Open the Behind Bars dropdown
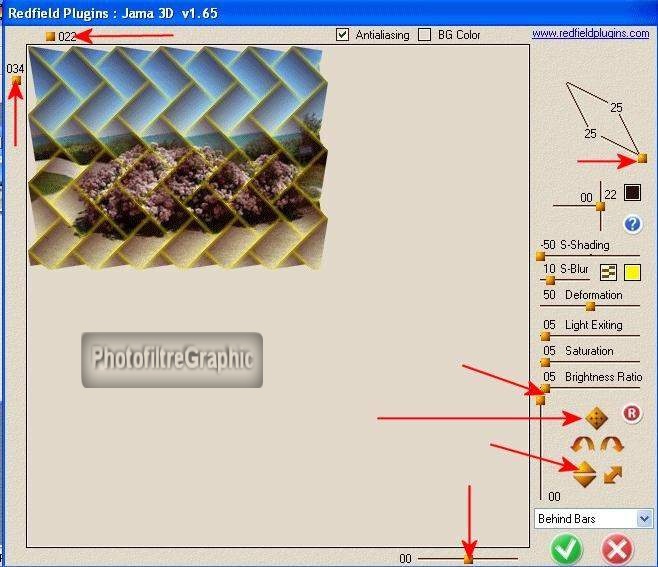The width and height of the screenshot is (658, 567). pyautogui.click(x=593, y=518)
